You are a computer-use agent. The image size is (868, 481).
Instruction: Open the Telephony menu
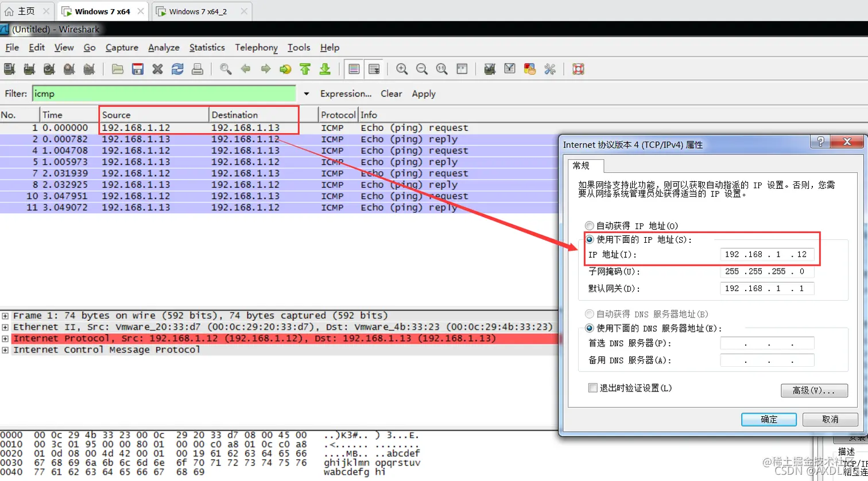coord(256,48)
